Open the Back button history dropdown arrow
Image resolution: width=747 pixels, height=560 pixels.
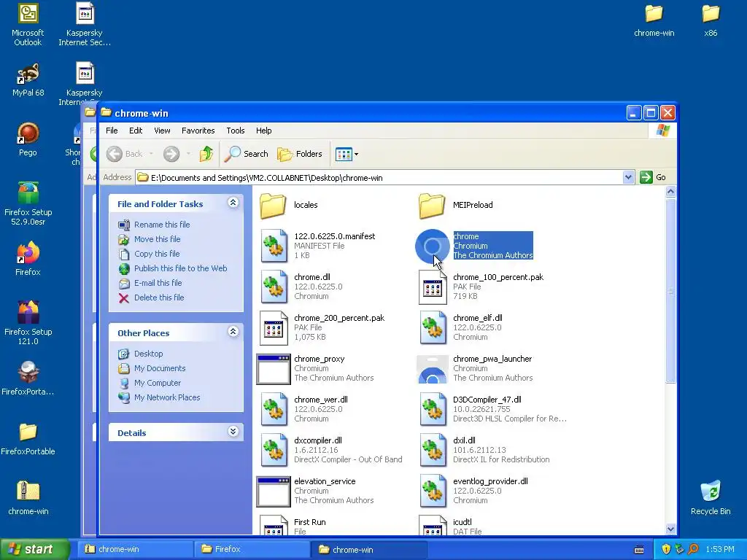click(x=151, y=154)
